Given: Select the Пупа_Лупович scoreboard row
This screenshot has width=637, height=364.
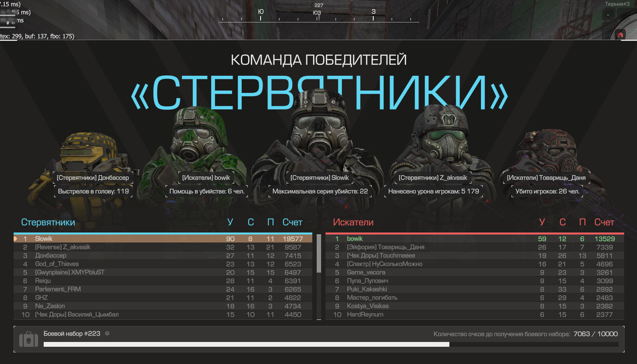Looking at the screenshot, I should click(475, 281).
